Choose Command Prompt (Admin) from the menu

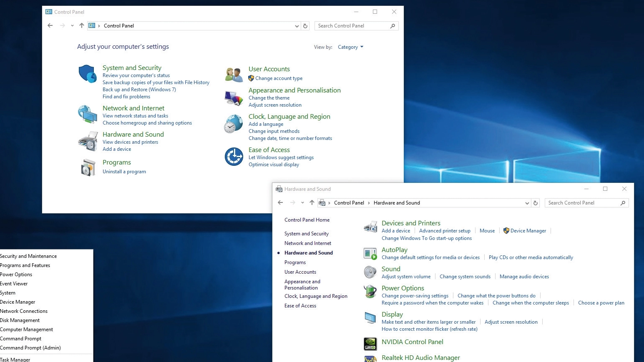pos(30,348)
